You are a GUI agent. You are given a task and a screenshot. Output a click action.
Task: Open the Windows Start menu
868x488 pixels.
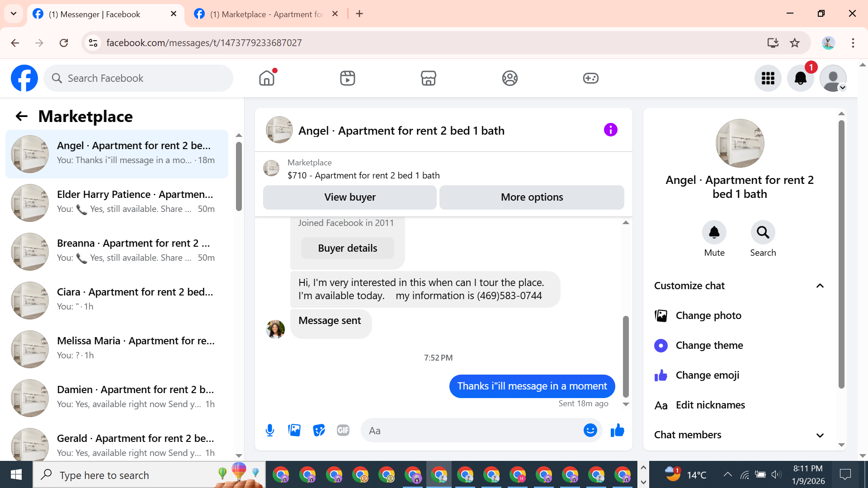pos(16,475)
